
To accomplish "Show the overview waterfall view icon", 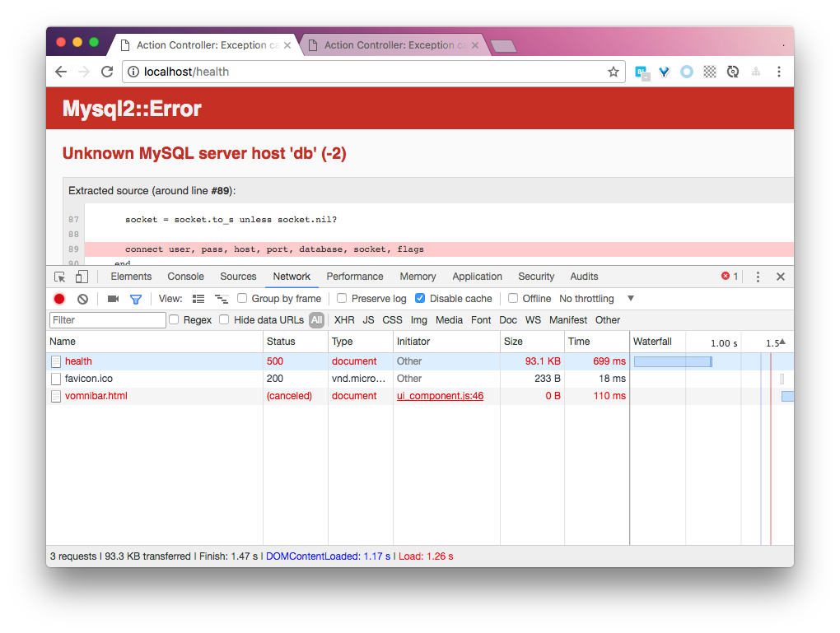I will click(222, 299).
